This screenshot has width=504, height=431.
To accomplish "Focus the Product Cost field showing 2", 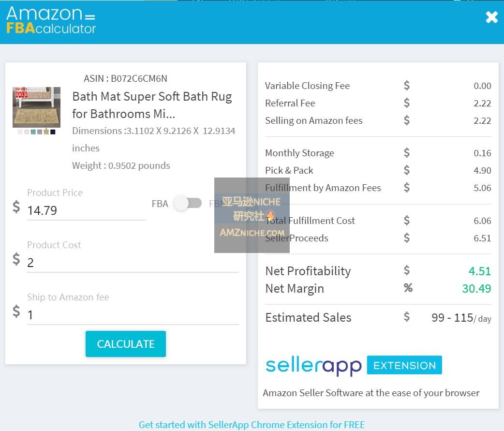I will (x=133, y=263).
